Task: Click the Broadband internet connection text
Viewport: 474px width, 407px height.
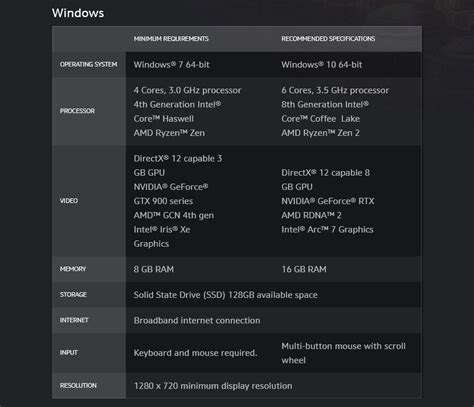Action: coord(197,321)
